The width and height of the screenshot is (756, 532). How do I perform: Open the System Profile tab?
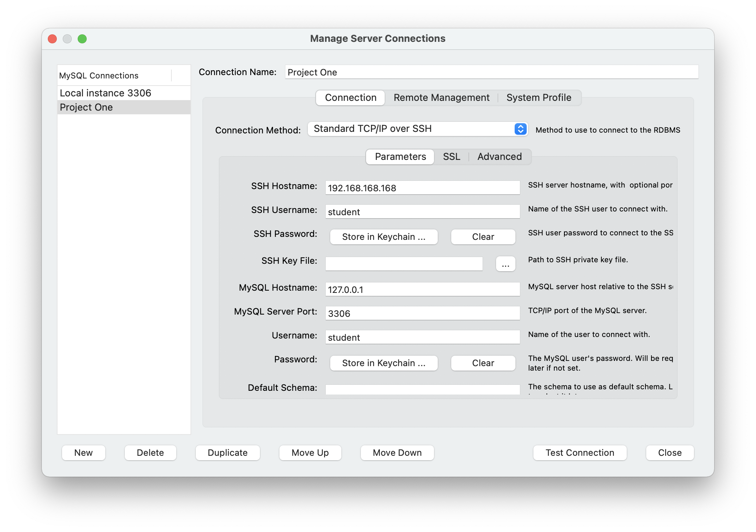tap(538, 98)
